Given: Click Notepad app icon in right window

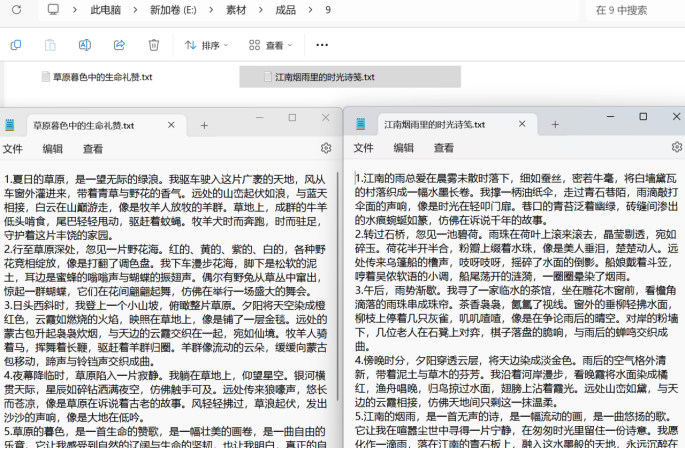Looking at the screenshot, I should coord(360,124).
